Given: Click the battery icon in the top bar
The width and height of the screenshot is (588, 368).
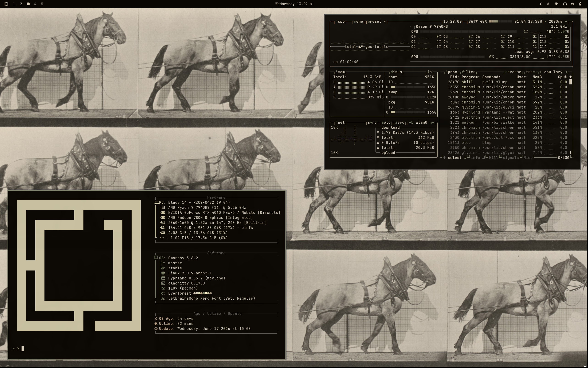Looking at the screenshot, I should [x=580, y=4].
